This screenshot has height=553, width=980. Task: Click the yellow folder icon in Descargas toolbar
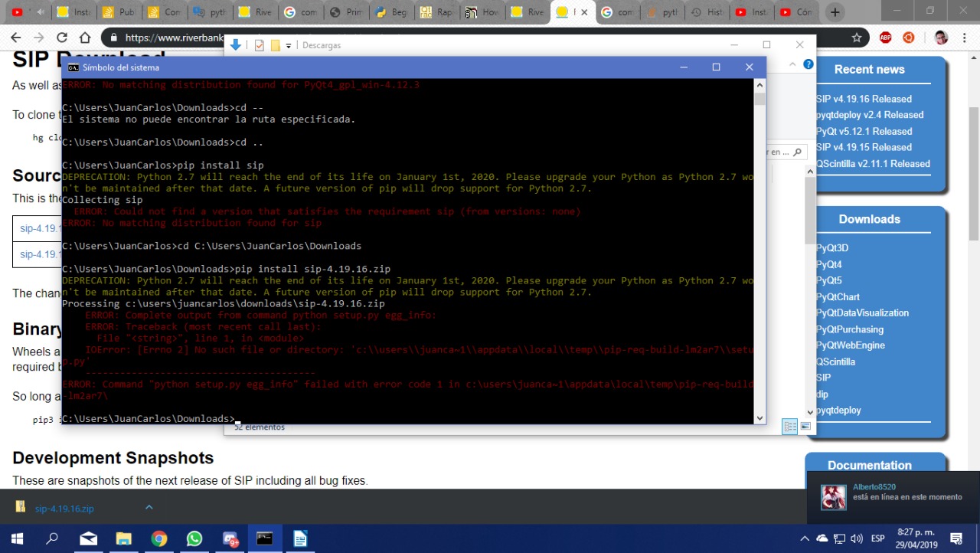point(275,45)
